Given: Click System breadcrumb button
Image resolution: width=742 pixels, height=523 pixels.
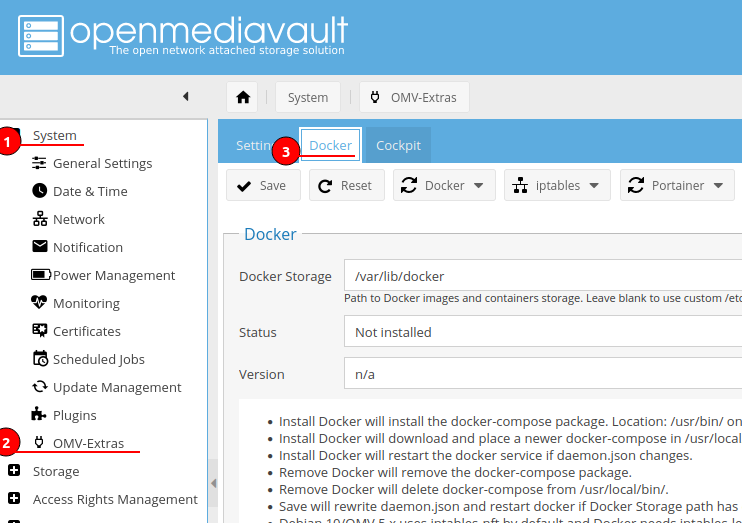Looking at the screenshot, I should [308, 97].
